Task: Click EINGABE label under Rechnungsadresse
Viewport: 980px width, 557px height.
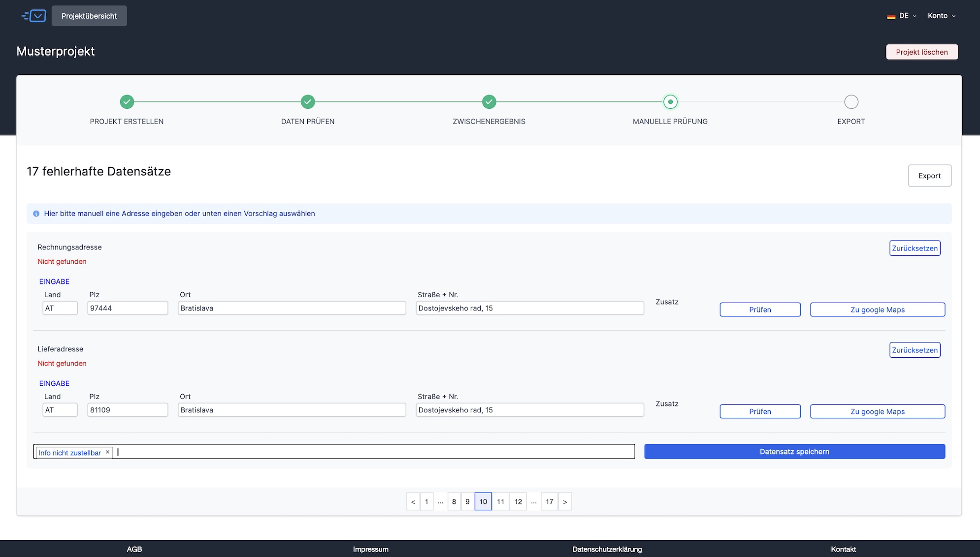Action: (x=54, y=281)
